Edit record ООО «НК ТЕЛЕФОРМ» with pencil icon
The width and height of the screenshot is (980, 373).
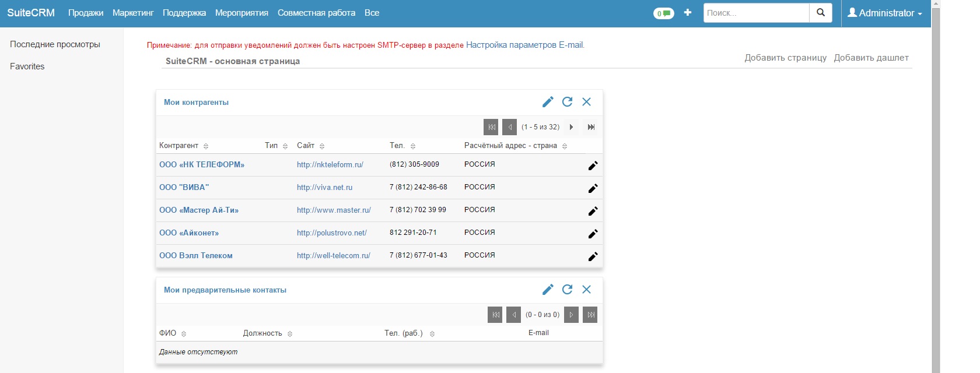click(x=593, y=166)
